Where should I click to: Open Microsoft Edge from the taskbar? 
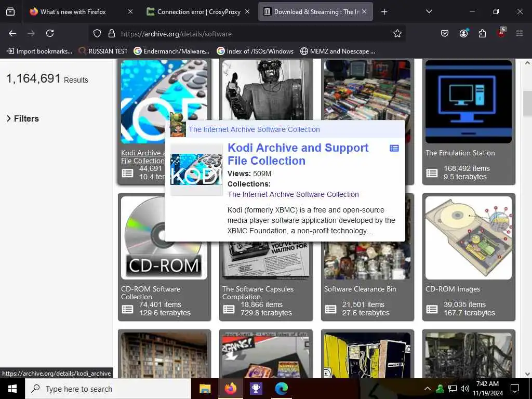281,389
